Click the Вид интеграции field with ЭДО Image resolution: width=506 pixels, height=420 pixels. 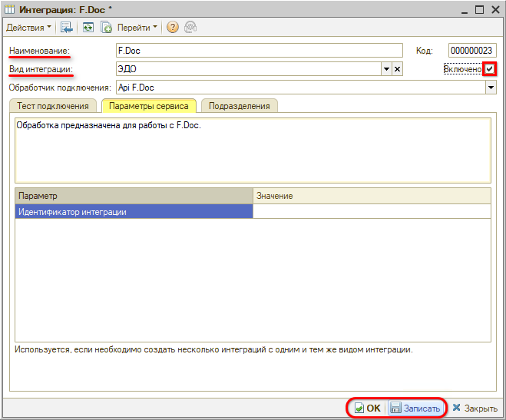pyautogui.click(x=249, y=68)
